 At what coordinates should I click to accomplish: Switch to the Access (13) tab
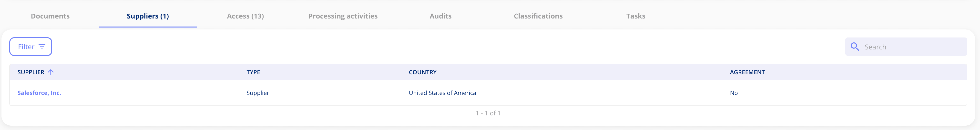[245, 16]
